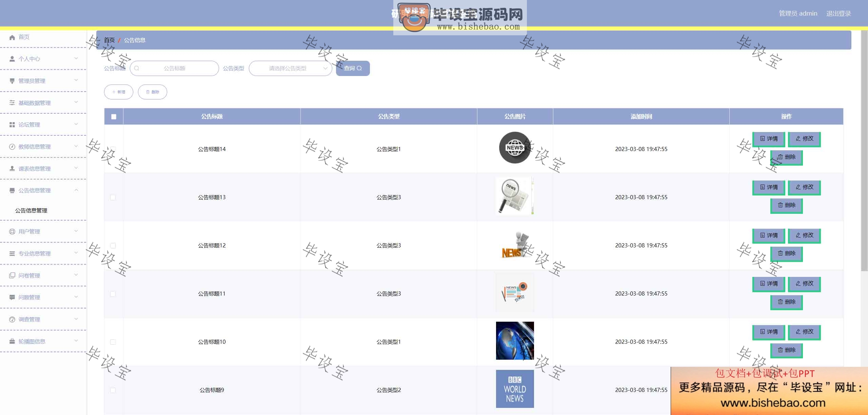Click 管理员 admin in the header
Screen dimensions: 868x415
click(x=798, y=14)
